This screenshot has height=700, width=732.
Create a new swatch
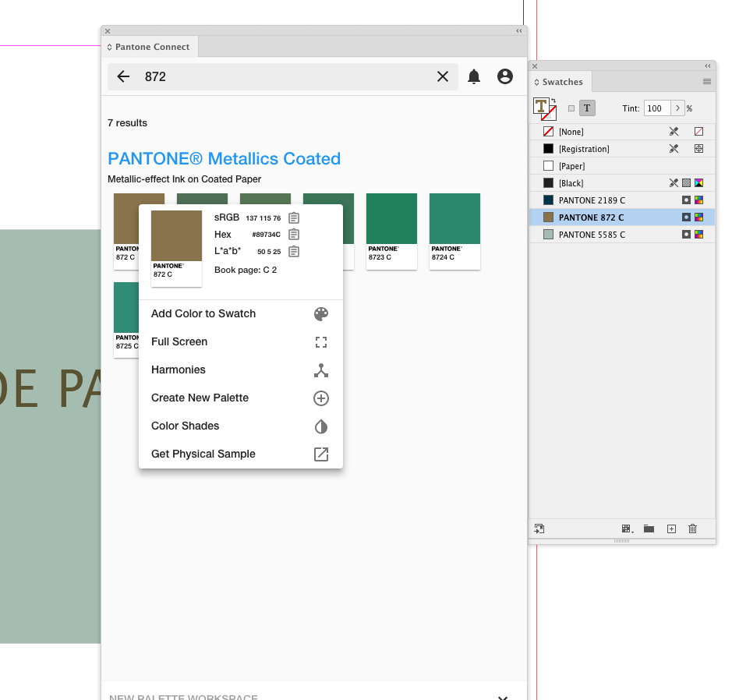click(671, 529)
